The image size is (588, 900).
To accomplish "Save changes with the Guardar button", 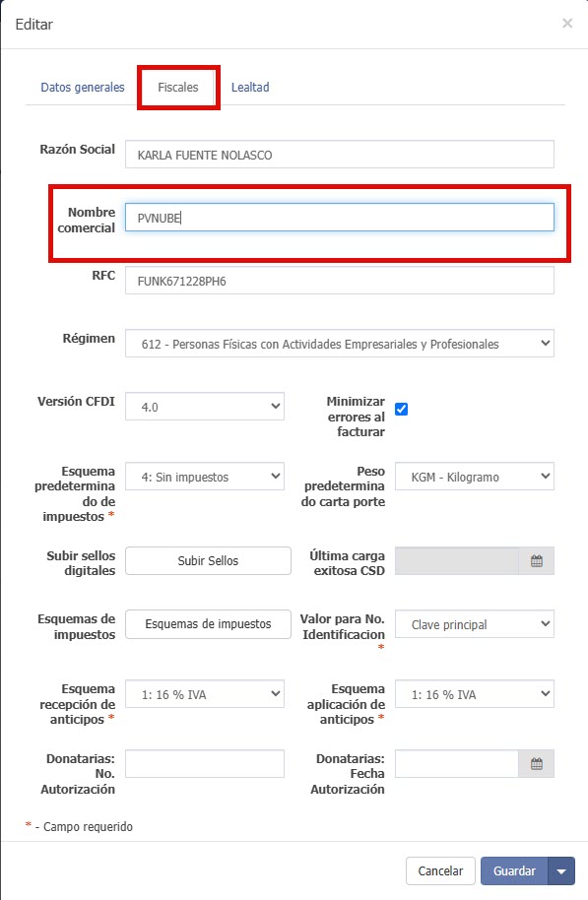I will tap(514, 871).
